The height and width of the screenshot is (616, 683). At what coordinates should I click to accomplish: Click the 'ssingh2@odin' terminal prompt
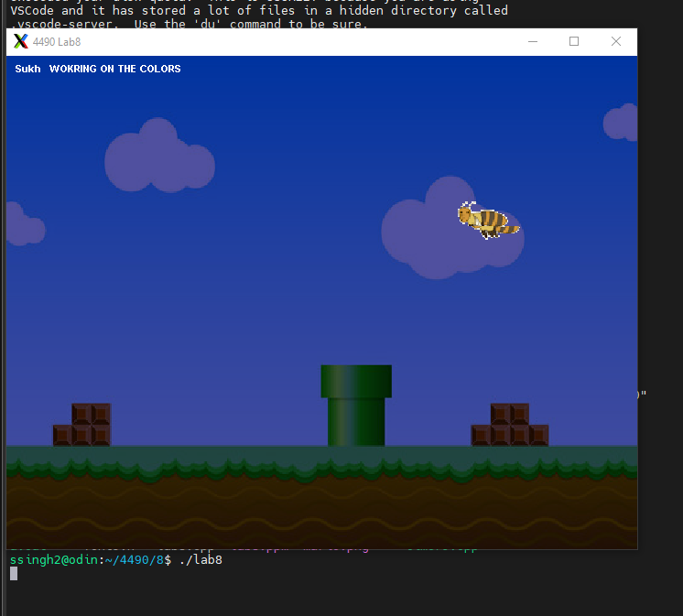54,560
